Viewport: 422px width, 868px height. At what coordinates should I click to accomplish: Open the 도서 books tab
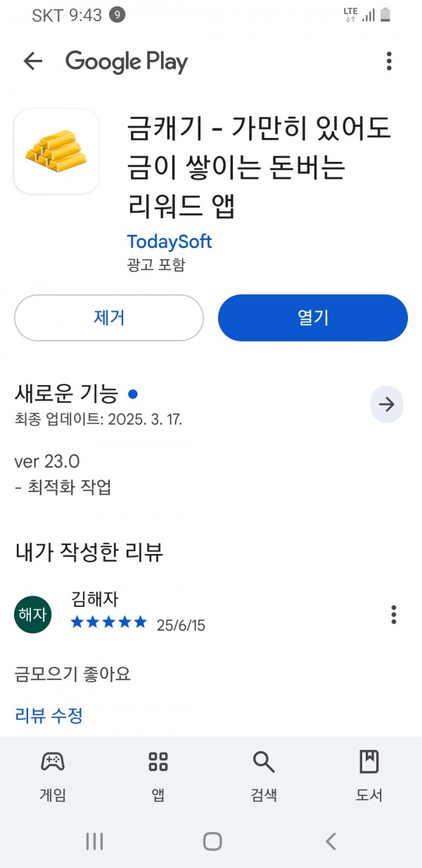tap(369, 776)
